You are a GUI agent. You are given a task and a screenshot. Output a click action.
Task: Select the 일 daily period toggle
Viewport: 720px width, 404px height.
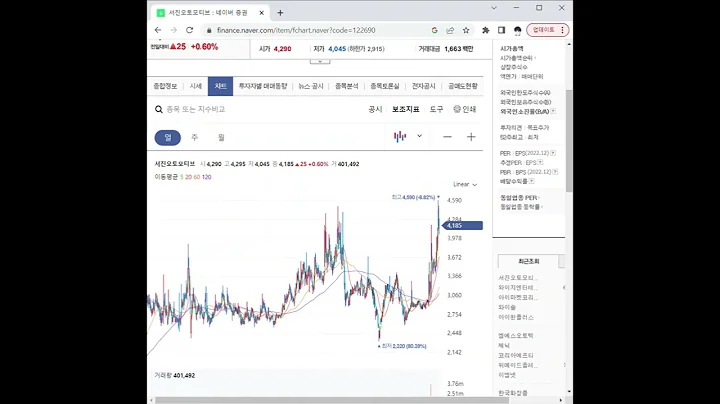(x=168, y=137)
